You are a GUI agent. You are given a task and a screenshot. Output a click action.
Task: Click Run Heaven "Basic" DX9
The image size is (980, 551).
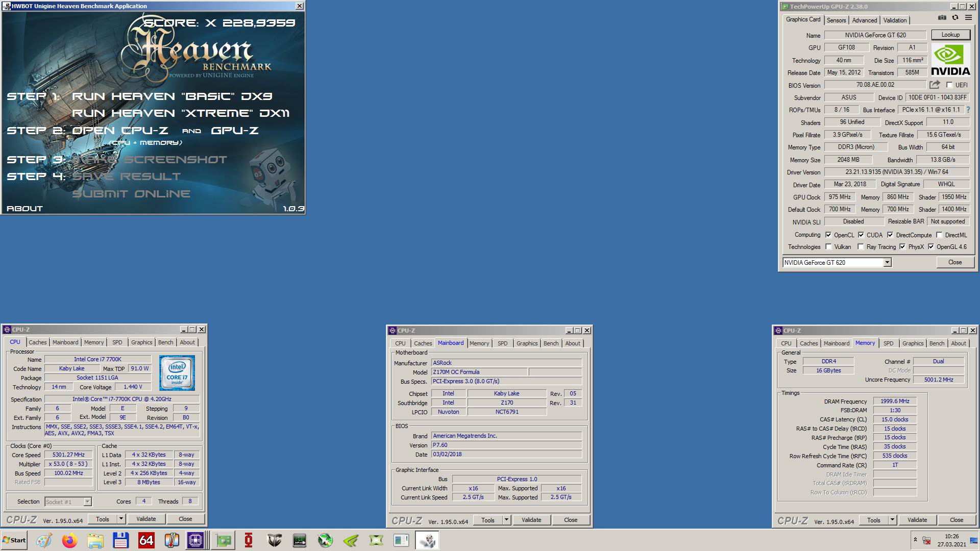(172, 96)
